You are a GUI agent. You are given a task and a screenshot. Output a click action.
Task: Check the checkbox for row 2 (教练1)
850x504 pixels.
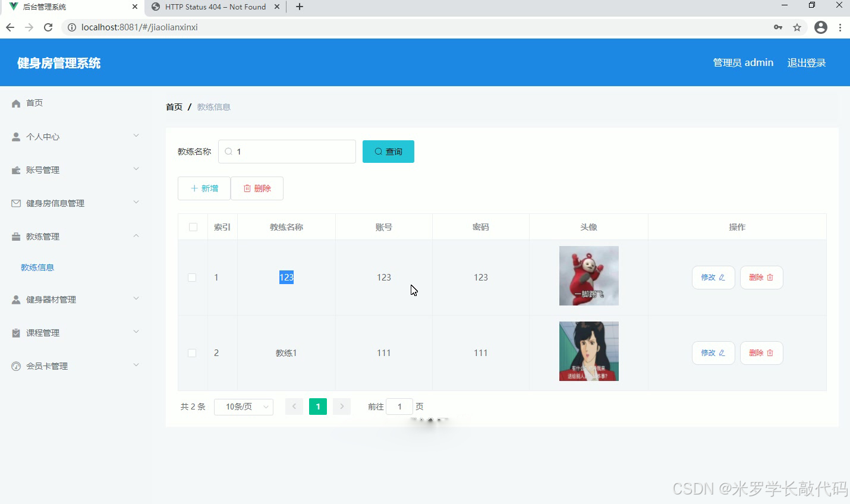192,352
